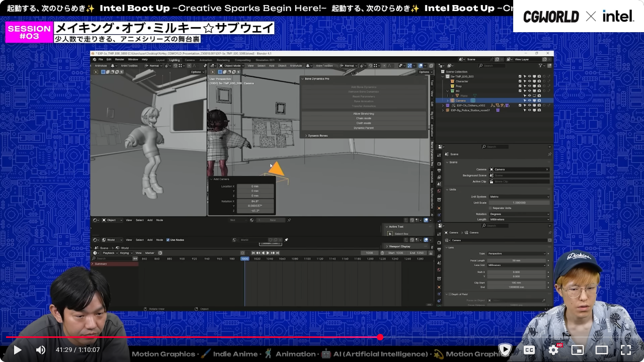The height and width of the screenshot is (362, 644).
Task: Jump to the timeline end frame button
Action: 277,253
